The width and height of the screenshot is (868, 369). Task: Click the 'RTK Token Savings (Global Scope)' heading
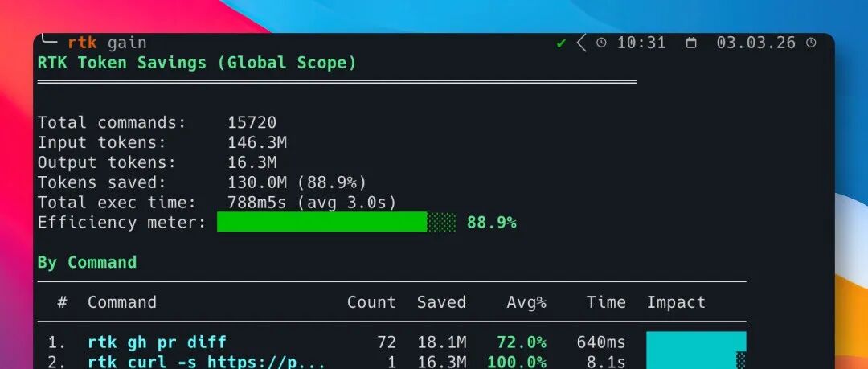[x=197, y=63]
